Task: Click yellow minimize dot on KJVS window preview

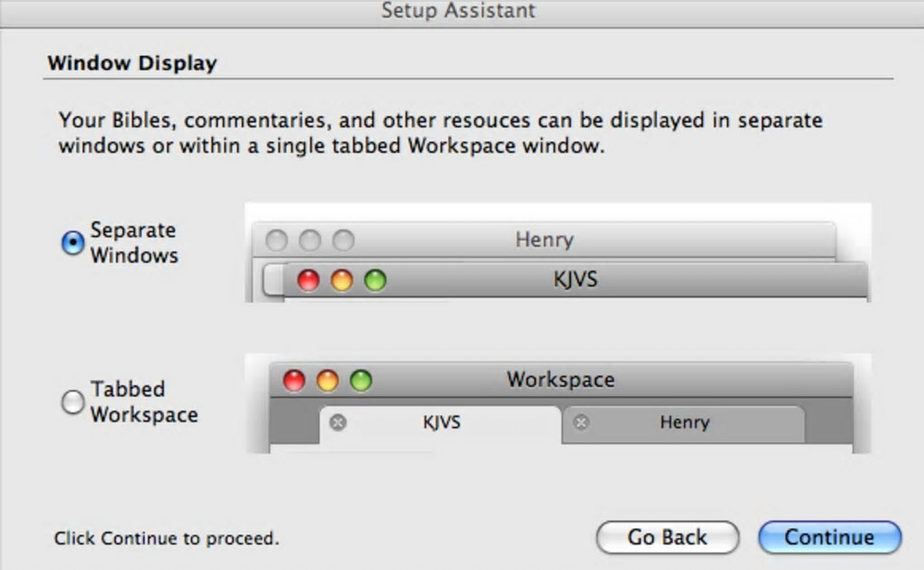Action: pyautogui.click(x=342, y=281)
